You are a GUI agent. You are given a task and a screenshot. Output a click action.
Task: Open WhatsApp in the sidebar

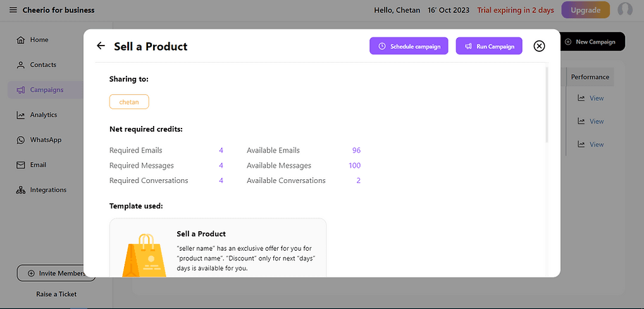(x=39, y=140)
